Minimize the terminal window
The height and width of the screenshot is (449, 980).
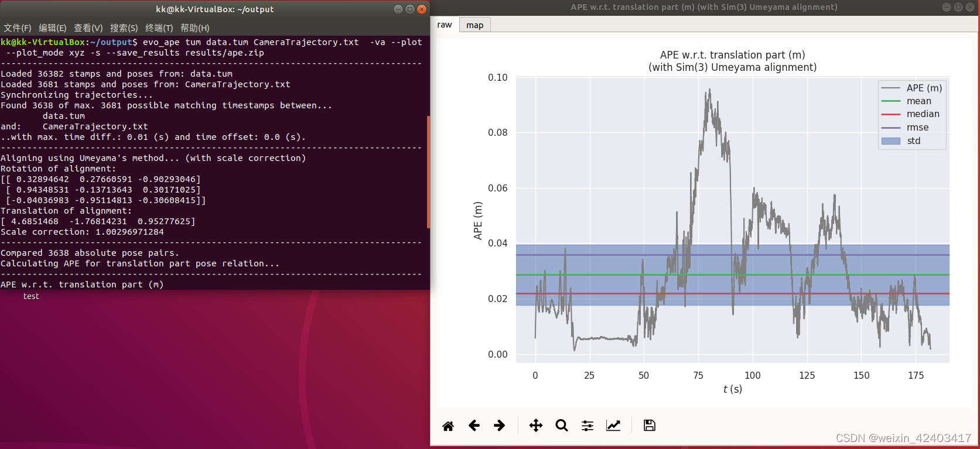398,9
